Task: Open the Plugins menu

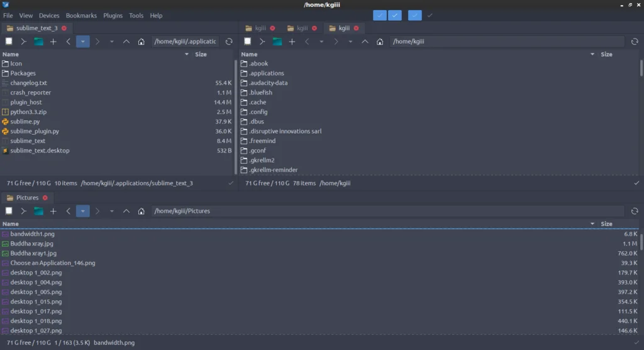Action: (113, 15)
